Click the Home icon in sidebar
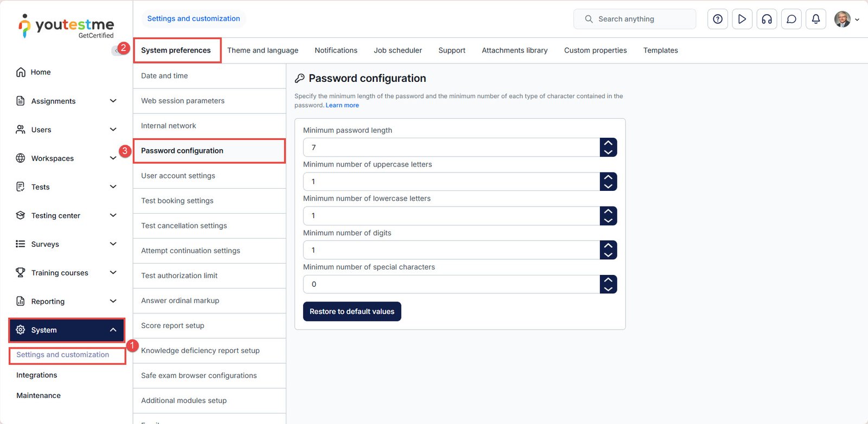This screenshot has width=868, height=424. (21, 72)
